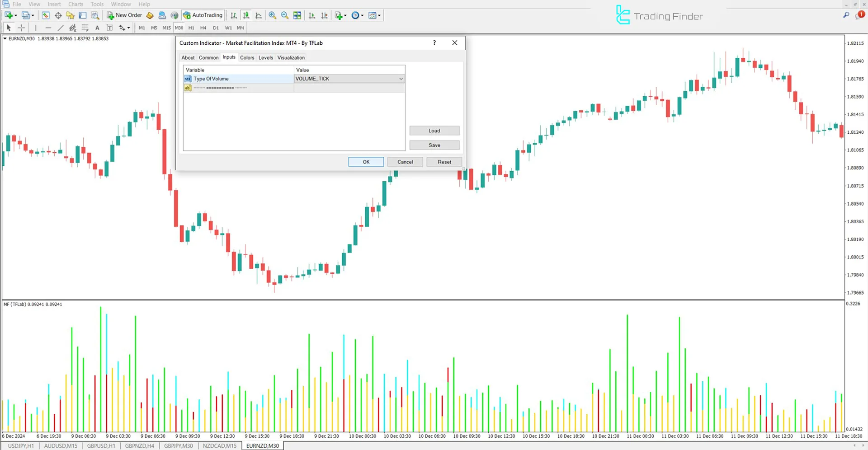Tile chart windows
This screenshot has height=450, width=868.
(297, 15)
